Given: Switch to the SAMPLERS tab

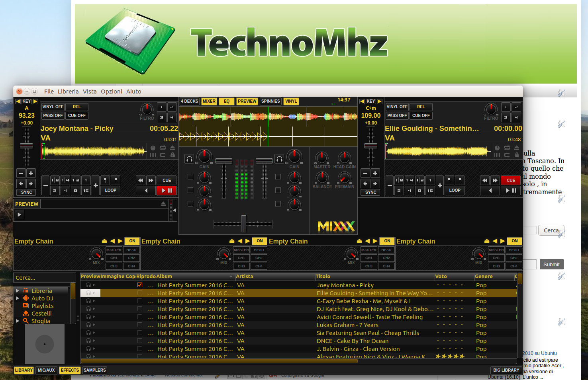Looking at the screenshot, I should click(95, 370).
